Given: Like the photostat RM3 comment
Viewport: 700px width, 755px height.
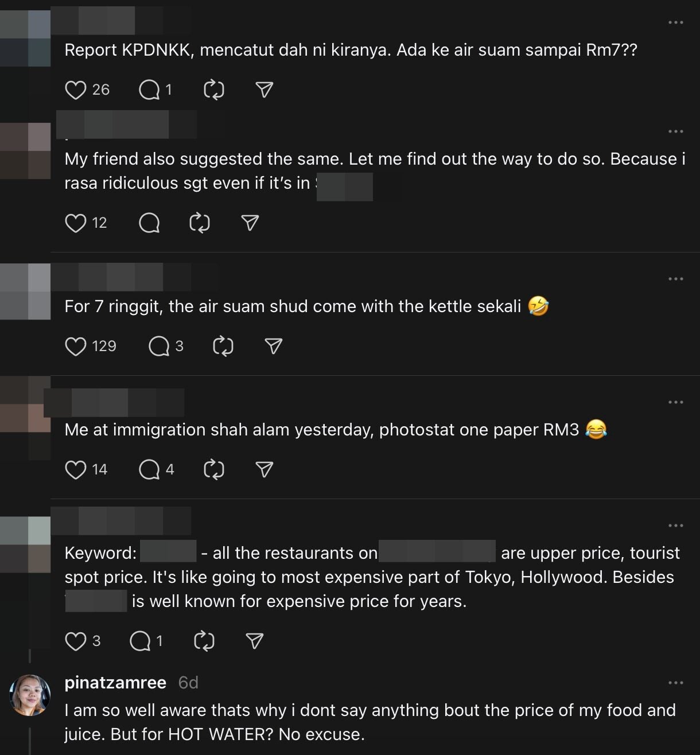Looking at the screenshot, I should click(x=76, y=469).
